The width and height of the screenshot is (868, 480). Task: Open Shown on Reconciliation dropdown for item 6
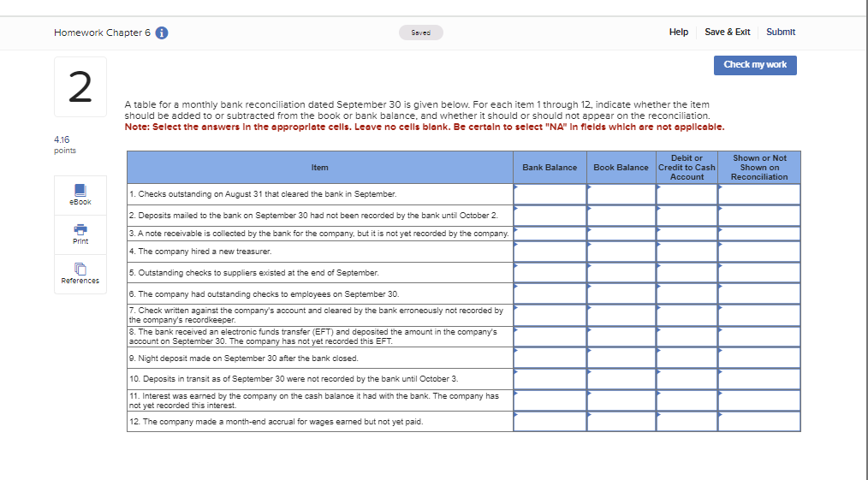(x=759, y=293)
